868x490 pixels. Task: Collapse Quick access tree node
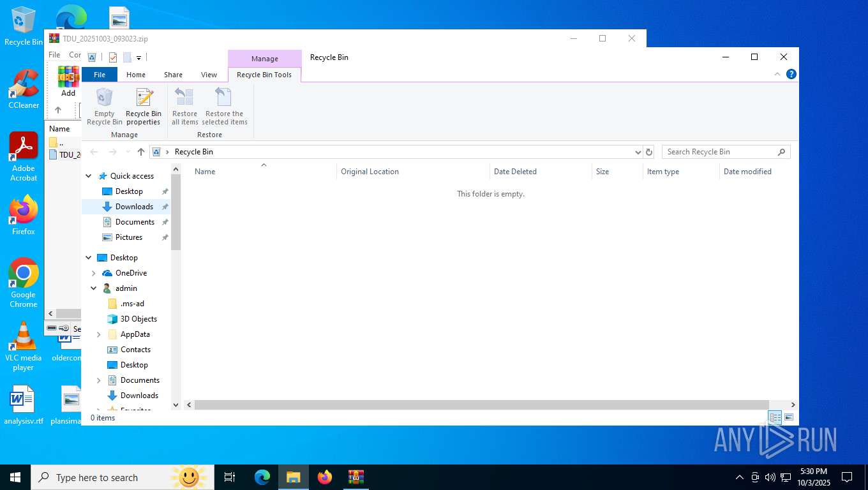coord(89,176)
